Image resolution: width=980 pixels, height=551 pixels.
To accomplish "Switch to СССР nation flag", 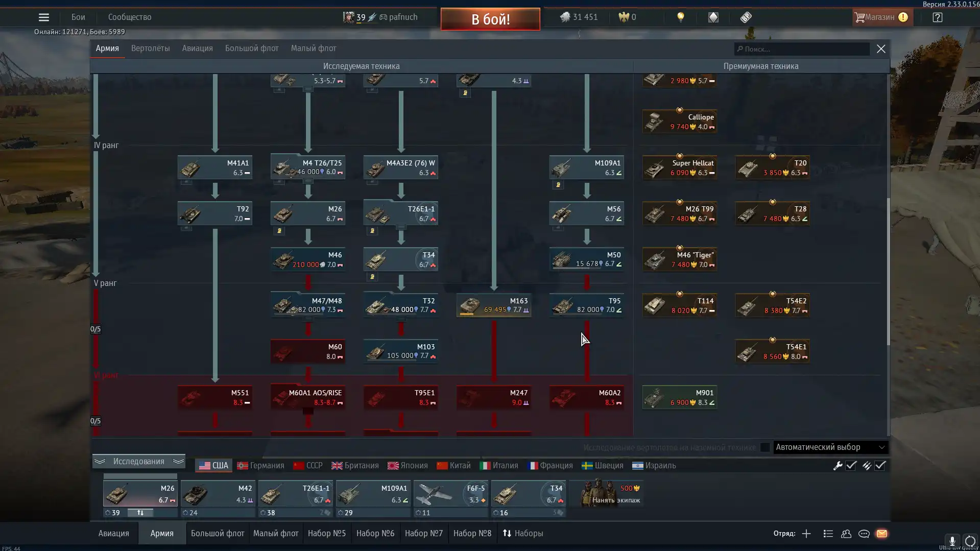I will 308,466.
